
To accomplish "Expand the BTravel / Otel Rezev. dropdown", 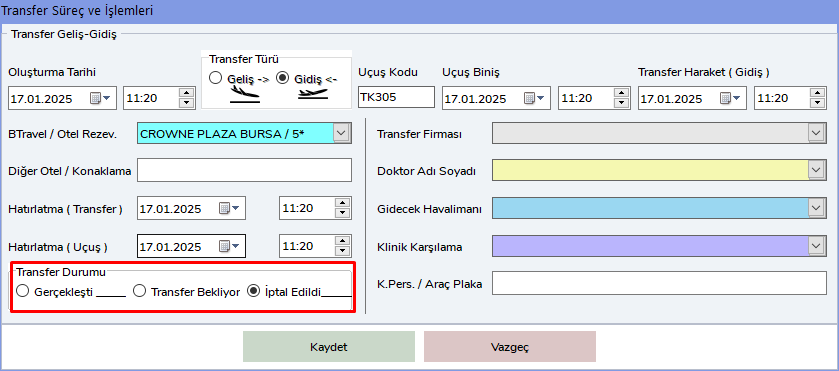I will tap(342, 133).
